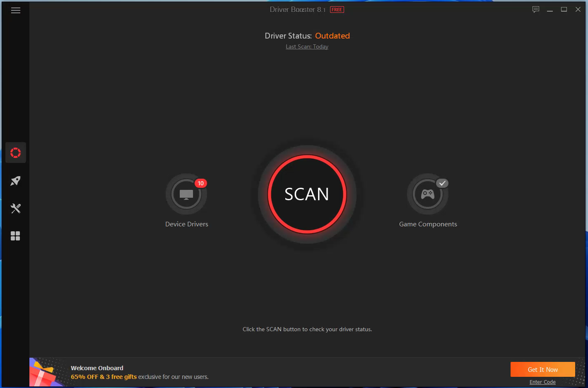Click the Device Drivers label
Screen dimensions: 588x388
187,224
